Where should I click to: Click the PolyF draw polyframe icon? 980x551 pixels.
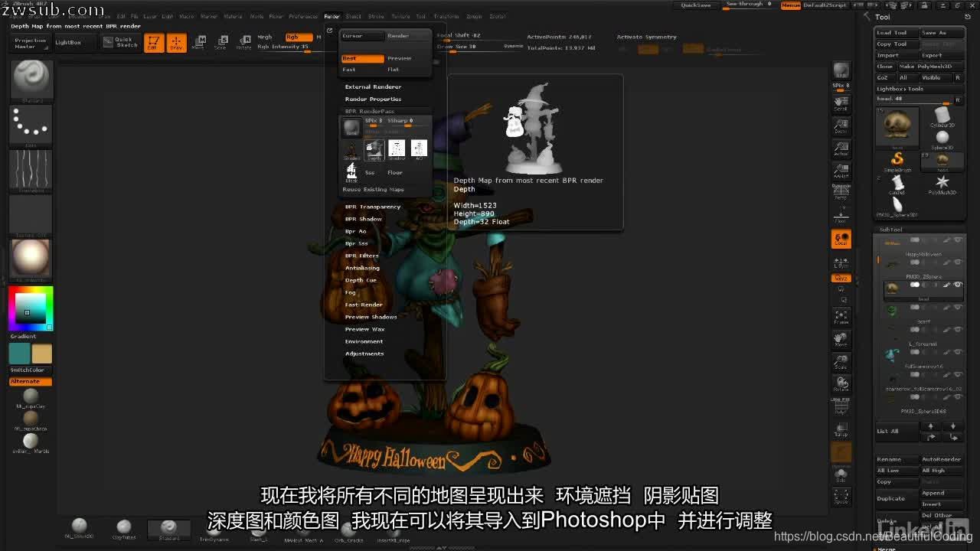coord(841,406)
